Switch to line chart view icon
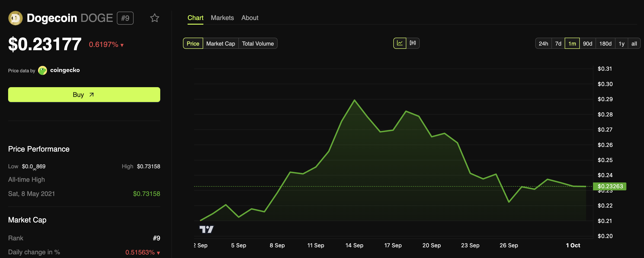Screen dimensions: 644x258 [x=400, y=43]
